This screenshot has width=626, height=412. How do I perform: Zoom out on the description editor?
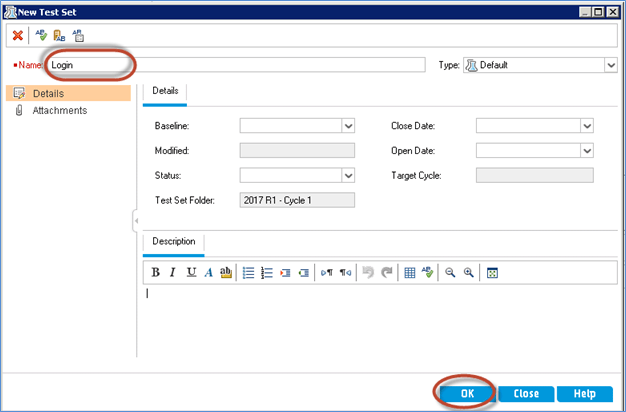(x=451, y=272)
